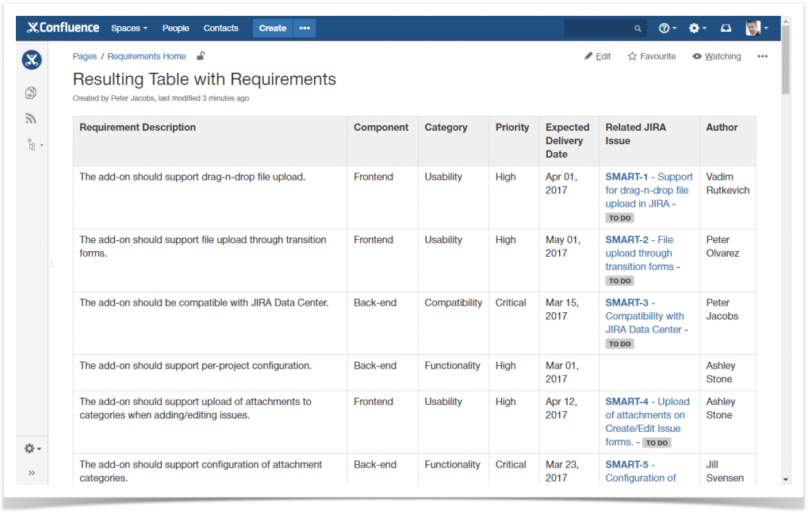812x515 pixels.
Task: Click the help question mark icon
Action: point(666,28)
